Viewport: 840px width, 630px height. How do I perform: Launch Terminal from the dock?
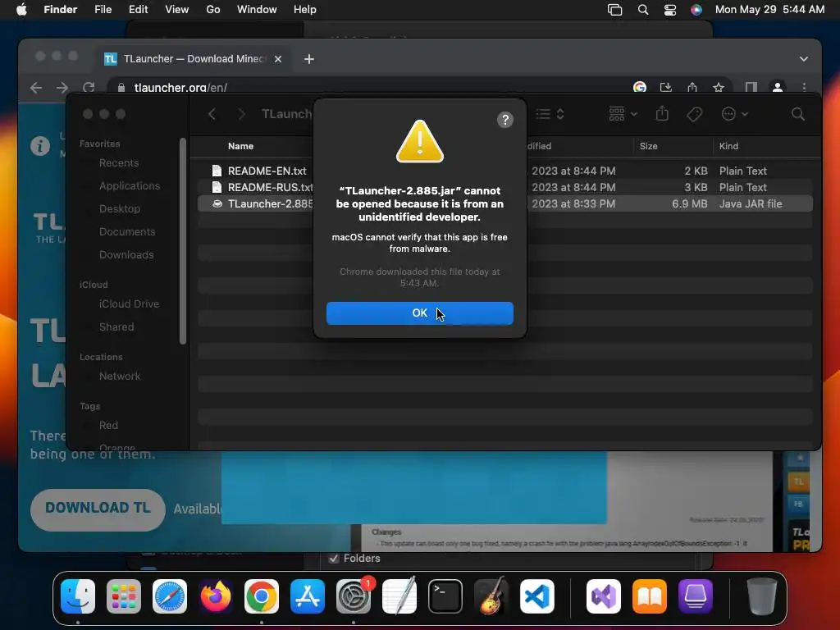pyautogui.click(x=445, y=596)
